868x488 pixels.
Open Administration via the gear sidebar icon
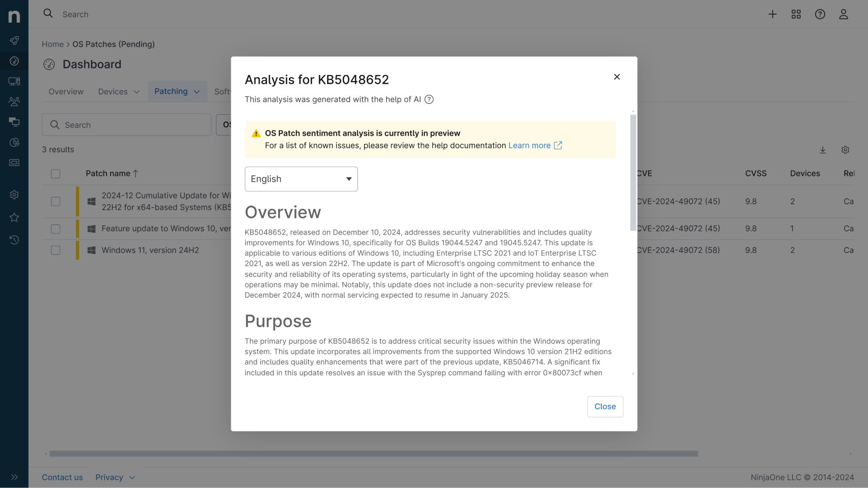(x=14, y=194)
